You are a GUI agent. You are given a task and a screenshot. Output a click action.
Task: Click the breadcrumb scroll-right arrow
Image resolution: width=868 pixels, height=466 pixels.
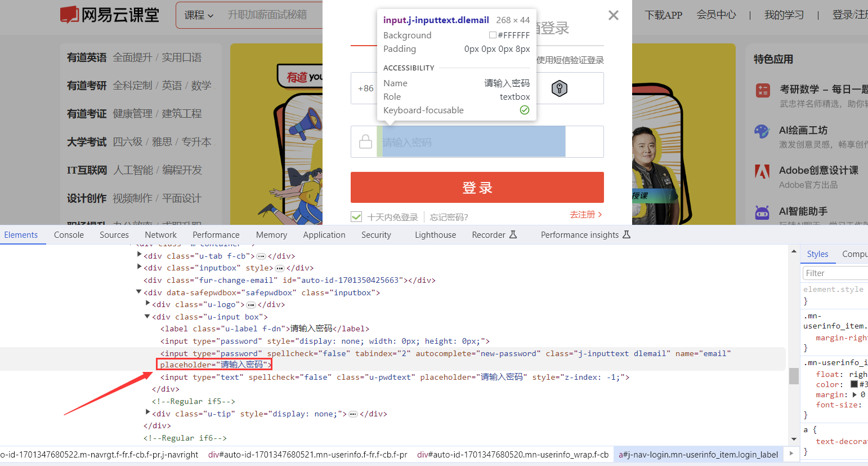click(x=791, y=454)
